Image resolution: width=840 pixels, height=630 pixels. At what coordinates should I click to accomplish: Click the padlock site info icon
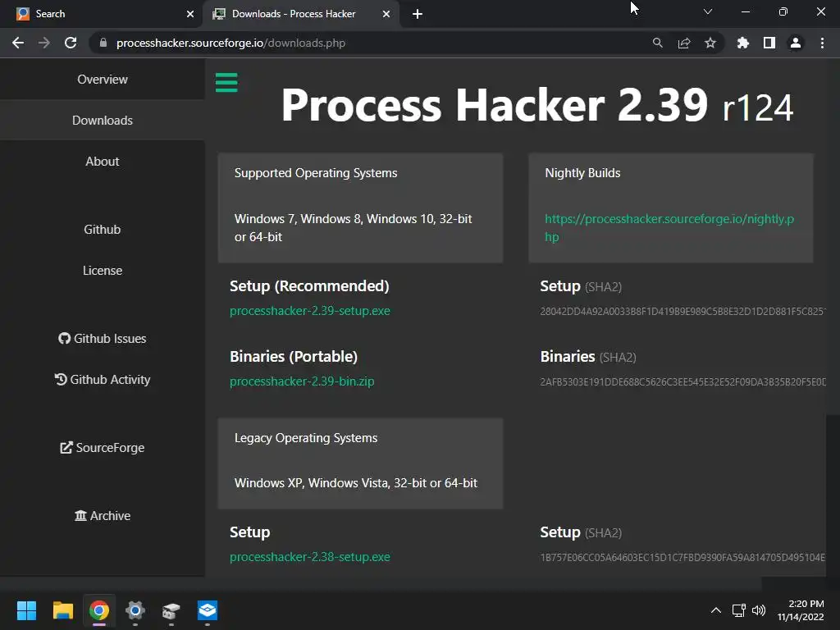tap(103, 43)
